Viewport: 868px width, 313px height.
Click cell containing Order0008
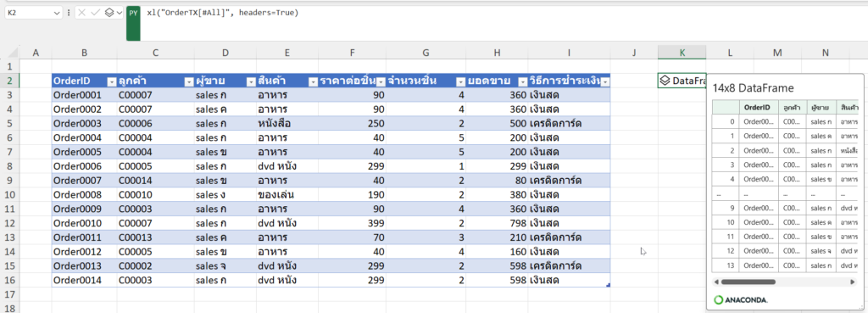tap(84, 195)
